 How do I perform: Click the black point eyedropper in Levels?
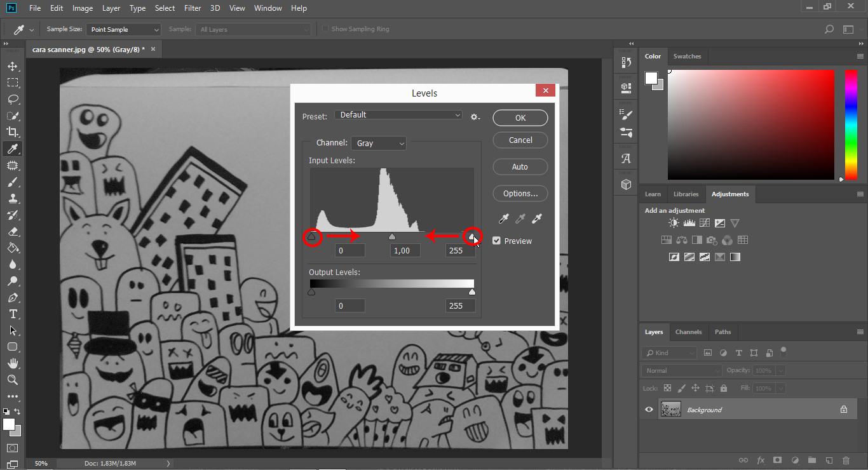pyautogui.click(x=505, y=219)
